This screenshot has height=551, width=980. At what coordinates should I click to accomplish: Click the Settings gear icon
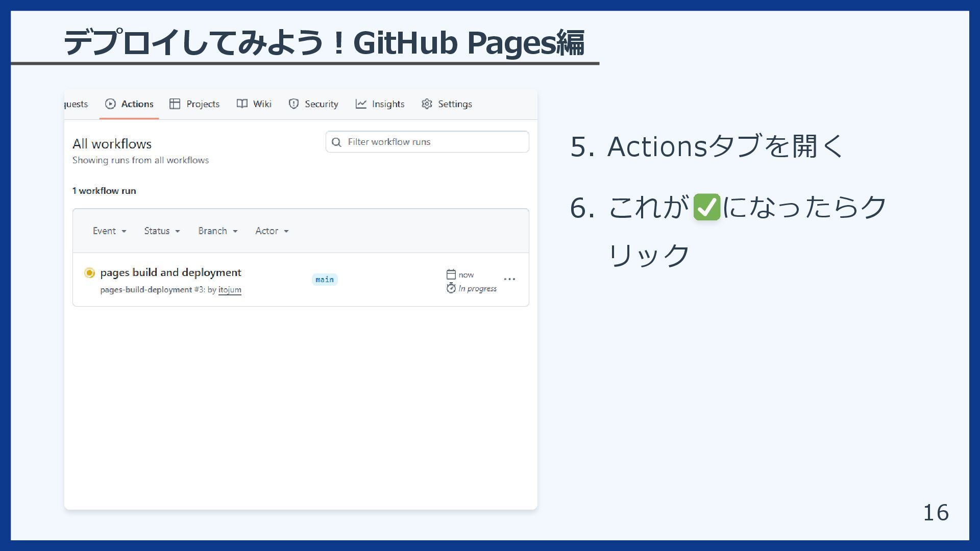[x=427, y=104]
